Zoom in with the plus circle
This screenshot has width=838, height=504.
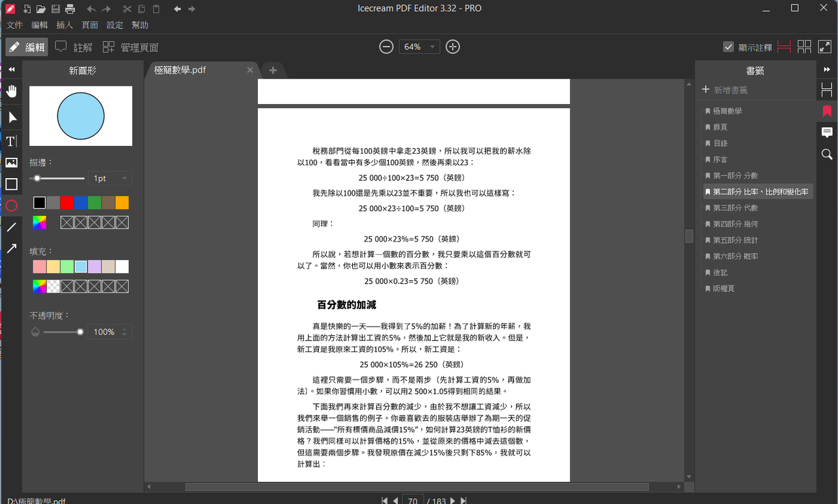tap(452, 46)
